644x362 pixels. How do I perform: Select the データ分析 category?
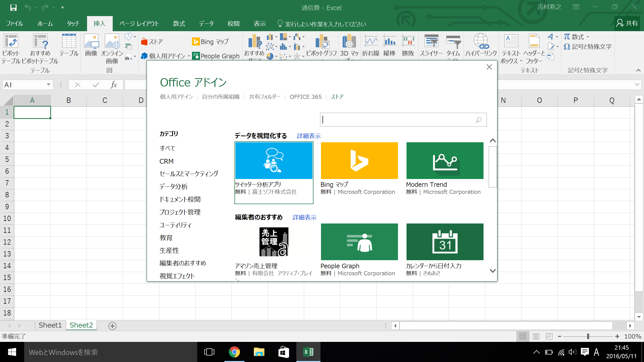point(174,187)
